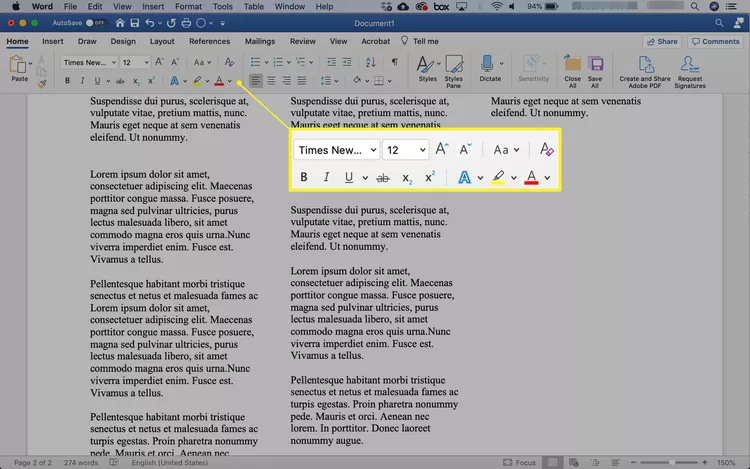The height and width of the screenshot is (469, 750).
Task: Click the Paste clipboard icon
Action: (17, 66)
